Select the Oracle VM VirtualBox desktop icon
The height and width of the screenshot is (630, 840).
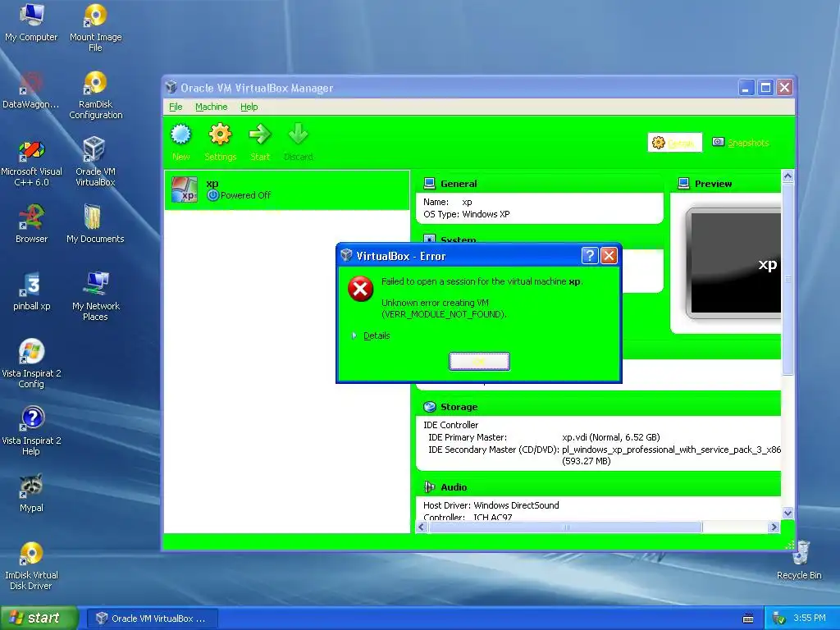pyautogui.click(x=95, y=162)
